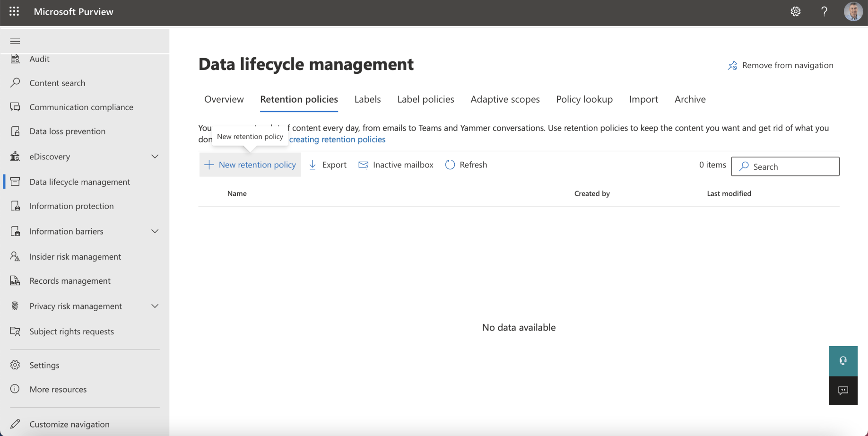Click the Export download icon

point(312,165)
